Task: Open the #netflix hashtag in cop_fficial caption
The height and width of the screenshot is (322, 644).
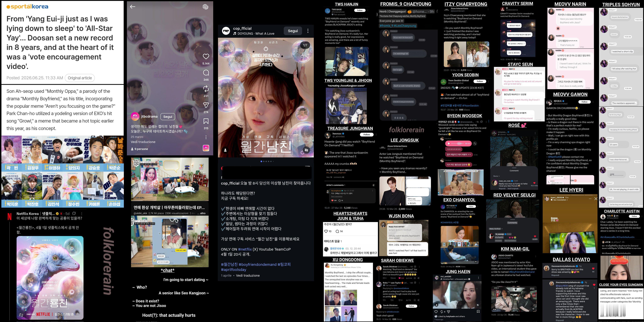Action: tap(245, 249)
